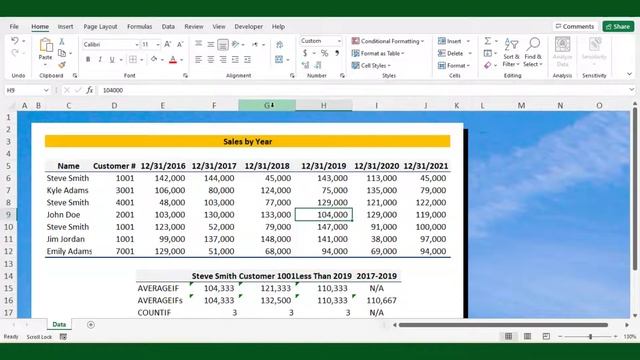Click the Cut scissors icon

point(62,41)
